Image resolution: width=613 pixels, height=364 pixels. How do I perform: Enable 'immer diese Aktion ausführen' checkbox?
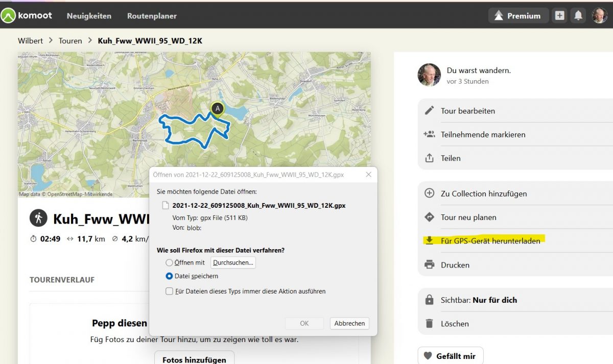(169, 291)
